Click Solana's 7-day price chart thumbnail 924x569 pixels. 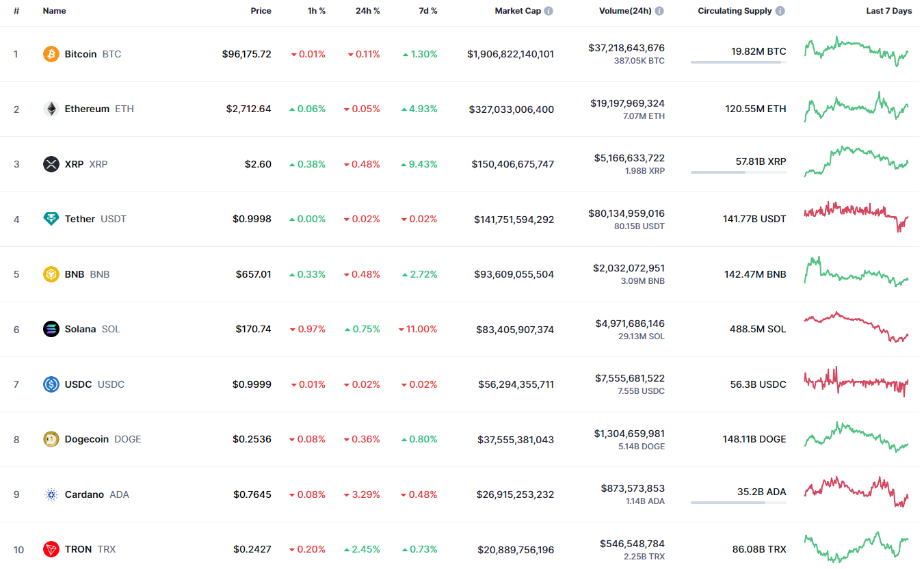[x=856, y=328]
